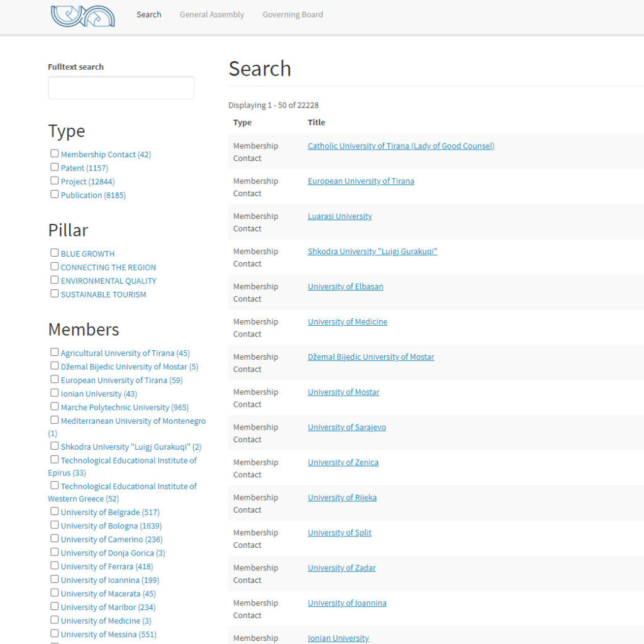Check Agricultural University of Tirana member checkbox
The height and width of the screenshot is (644, 644).
click(x=54, y=352)
